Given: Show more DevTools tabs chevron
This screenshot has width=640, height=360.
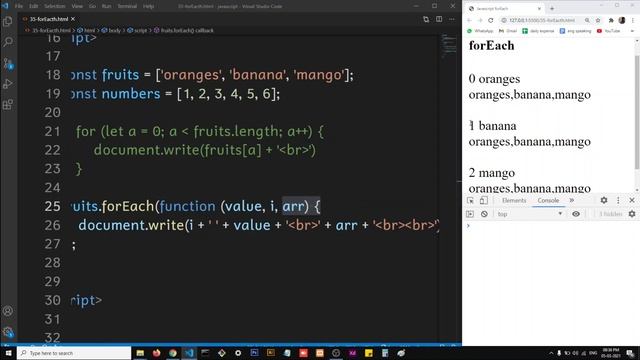Looking at the screenshot, I should pos(571,200).
